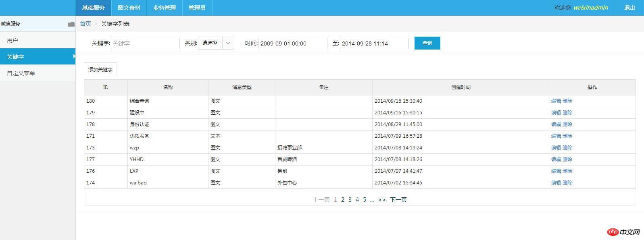Click 关键字列表 breadcrumb text
Screen dimensions: 644x240
coord(115,24)
